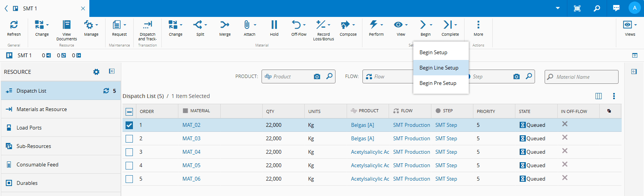The width and height of the screenshot is (644, 196).
Task: Uncheck the checkbox for order 1
Action: click(129, 125)
